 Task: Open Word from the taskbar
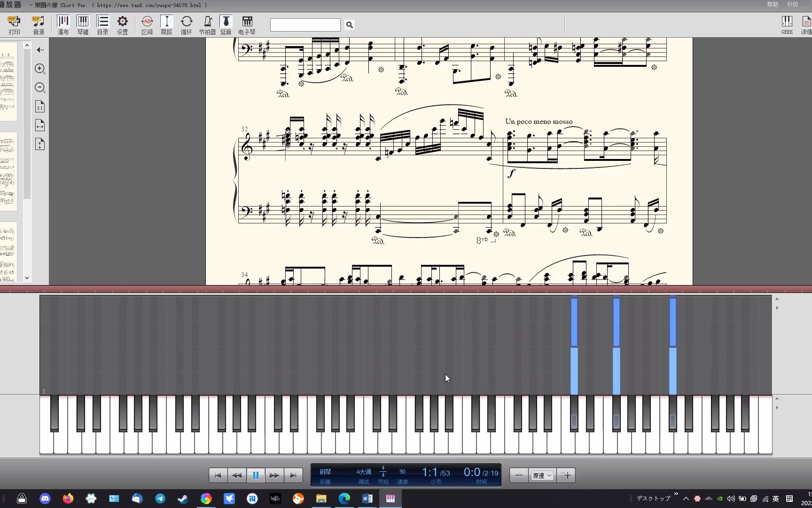pos(367,499)
